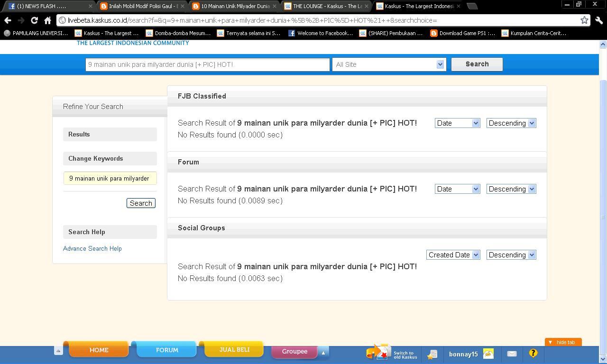Click the Search button in the blue bar
The image size is (607, 364).
(x=477, y=64)
